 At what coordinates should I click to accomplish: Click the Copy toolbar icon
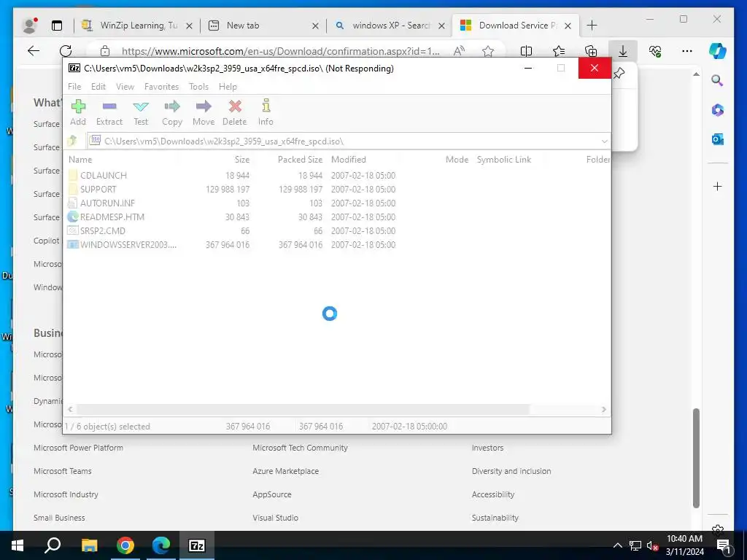(x=172, y=106)
